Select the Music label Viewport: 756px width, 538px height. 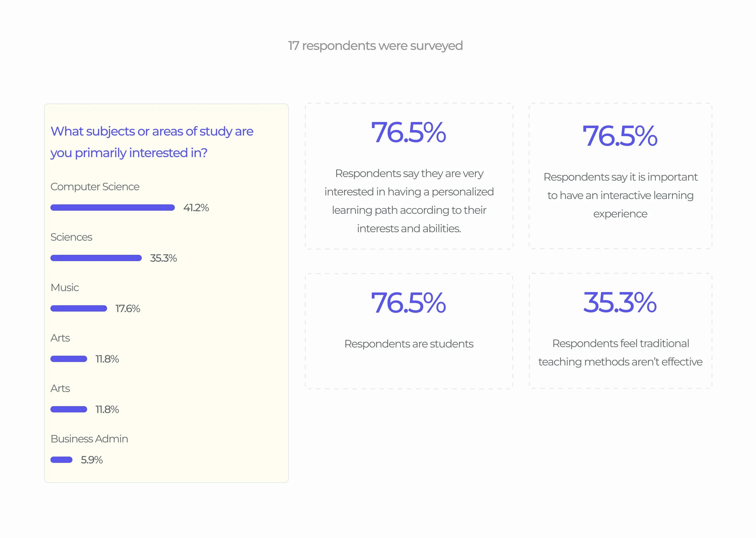tap(65, 287)
